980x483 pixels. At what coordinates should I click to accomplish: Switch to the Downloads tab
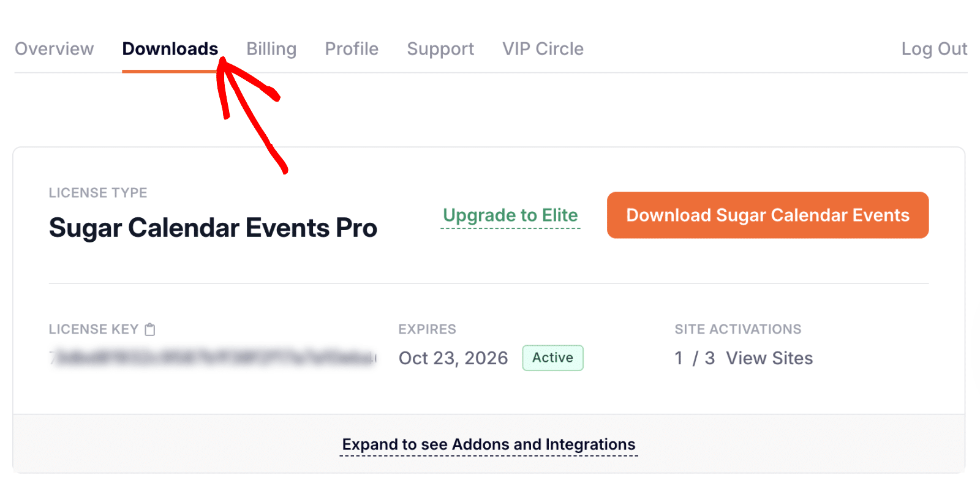click(170, 49)
